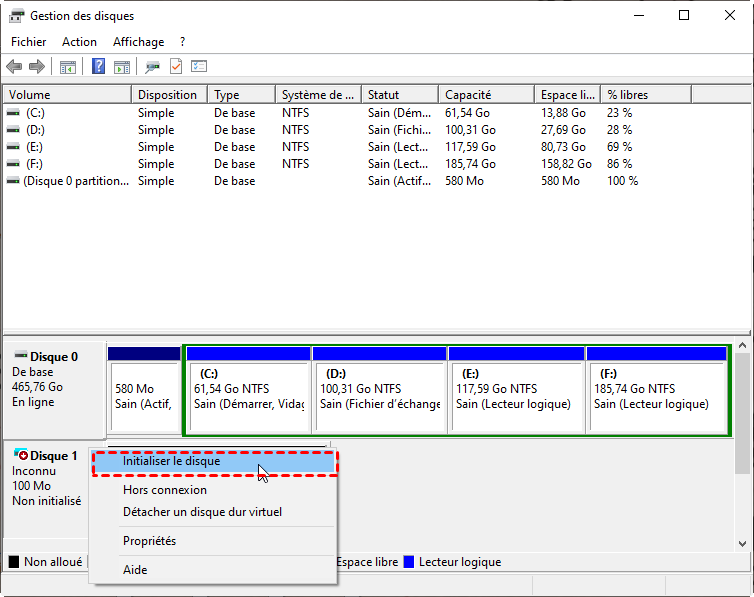Click the black Non alloué legend swatch

[x=14, y=562]
